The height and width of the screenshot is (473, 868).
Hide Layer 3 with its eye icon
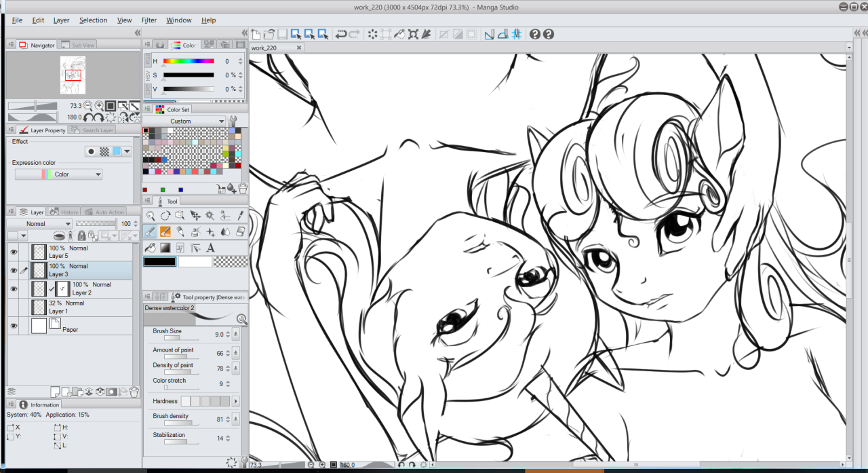tap(13, 270)
